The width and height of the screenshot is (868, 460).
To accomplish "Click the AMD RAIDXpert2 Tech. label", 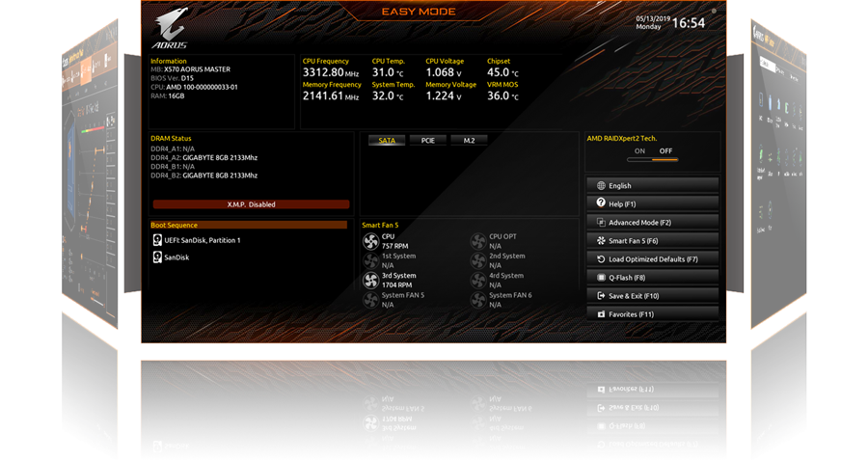I will [622, 139].
